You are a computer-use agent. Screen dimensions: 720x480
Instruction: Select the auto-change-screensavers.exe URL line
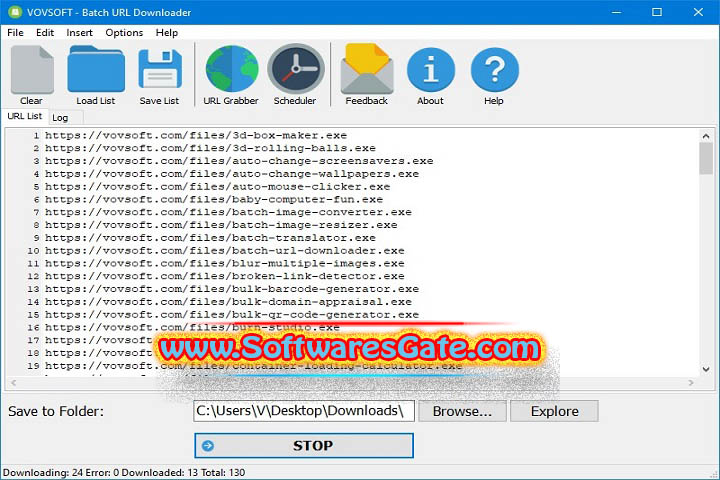click(x=239, y=161)
